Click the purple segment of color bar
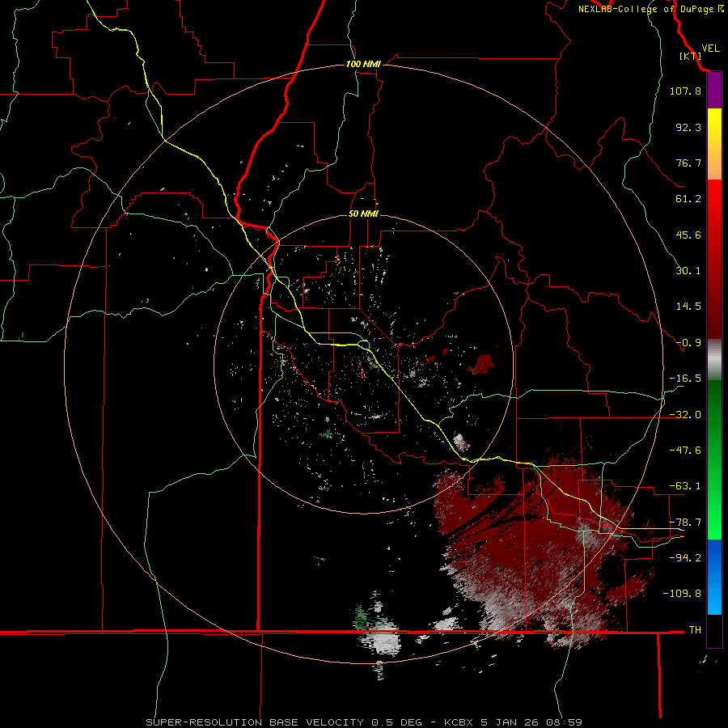Viewport: 728px width, 728px height. (714, 91)
